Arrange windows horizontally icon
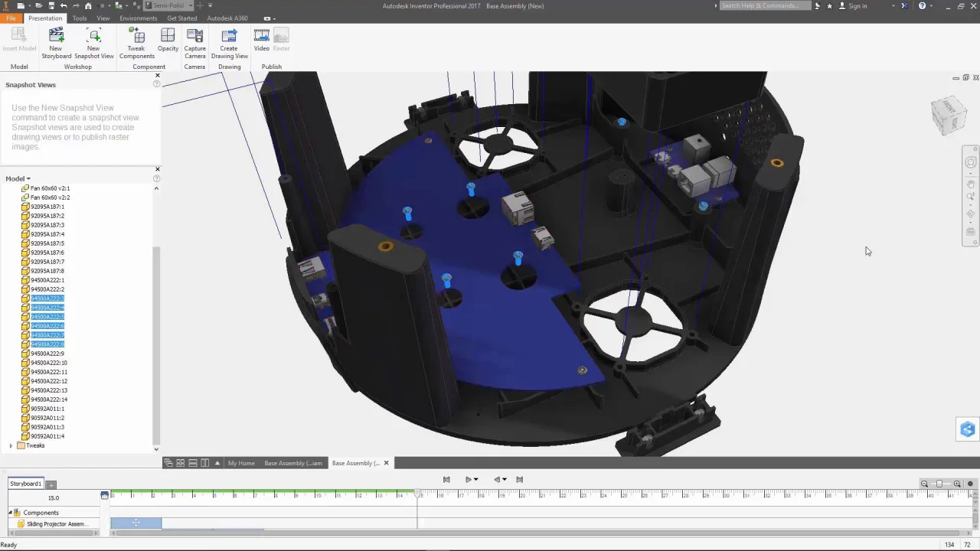The width and height of the screenshot is (980, 551). point(193,463)
